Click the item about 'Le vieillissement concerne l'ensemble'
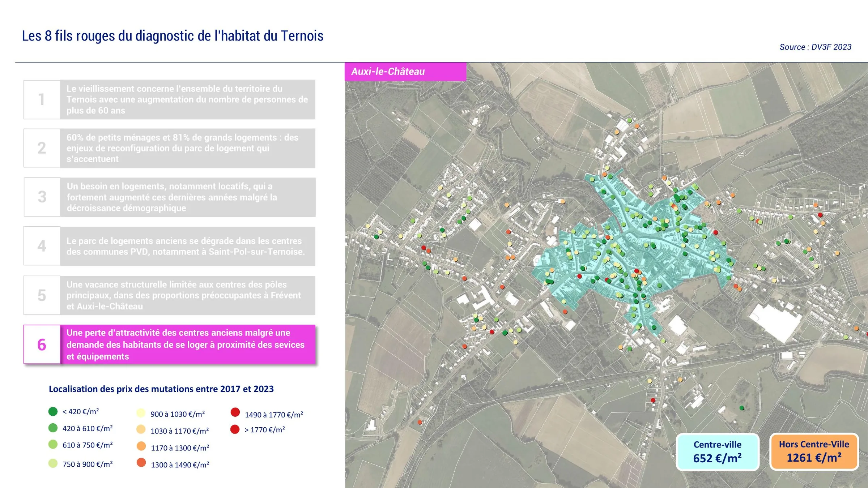The height and width of the screenshot is (488, 868). tap(187, 99)
